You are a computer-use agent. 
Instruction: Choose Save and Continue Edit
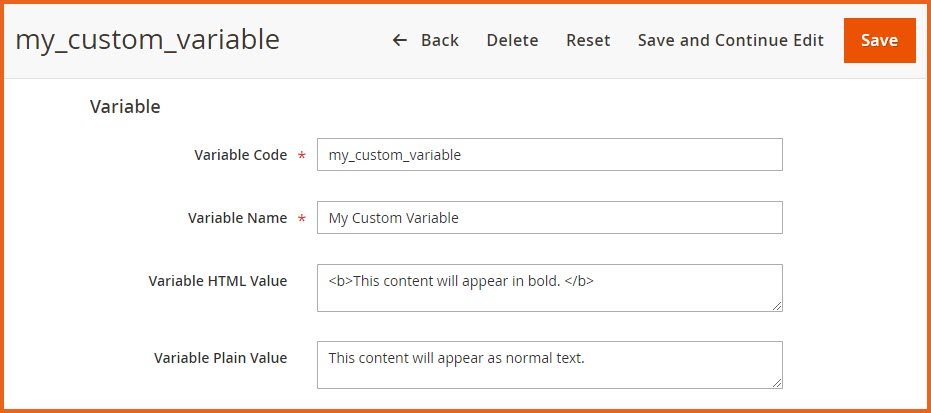[x=730, y=40]
